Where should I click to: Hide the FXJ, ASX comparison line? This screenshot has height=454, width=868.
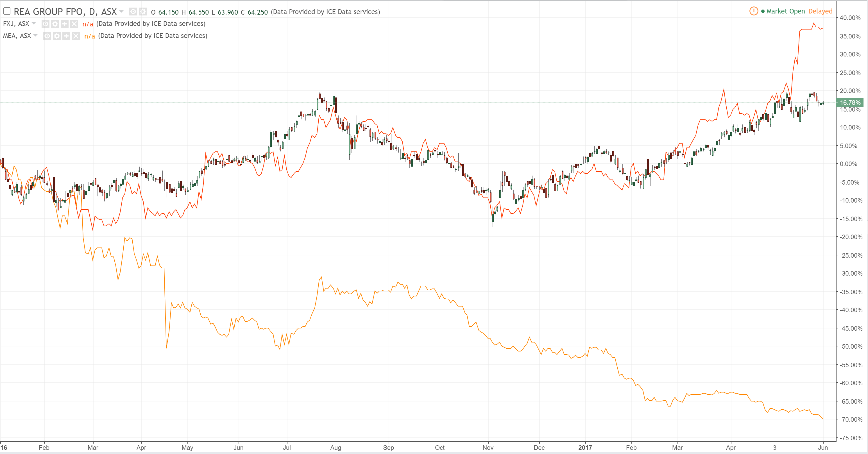pyautogui.click(x=46, y=24)
